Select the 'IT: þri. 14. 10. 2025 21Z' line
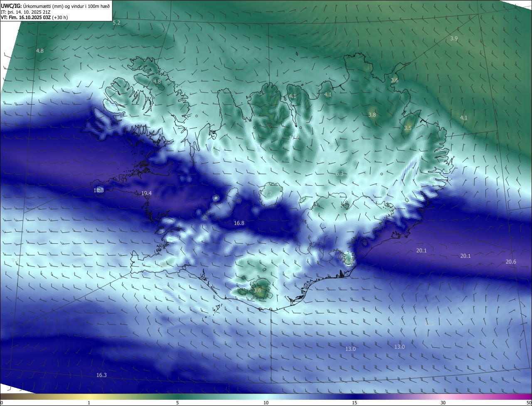Viewport: 532px width, 406px height. click(x=26, y=12)
